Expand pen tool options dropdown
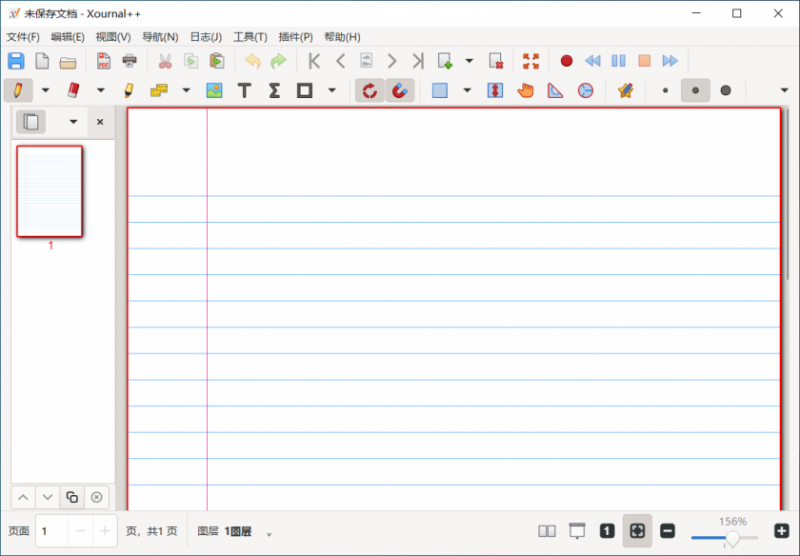This screenshot has height=556, width=800. (45, 91)
